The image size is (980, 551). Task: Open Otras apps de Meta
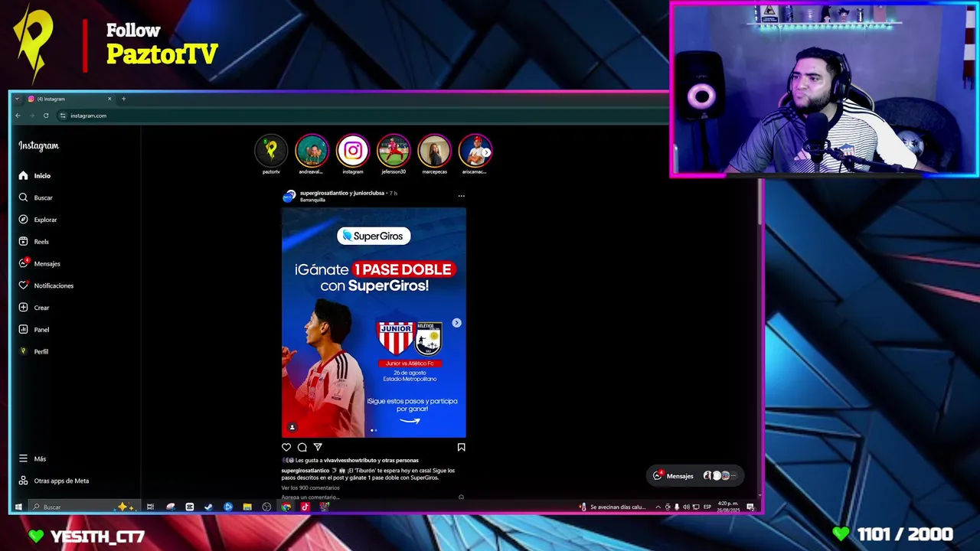(x=54, y=481)
